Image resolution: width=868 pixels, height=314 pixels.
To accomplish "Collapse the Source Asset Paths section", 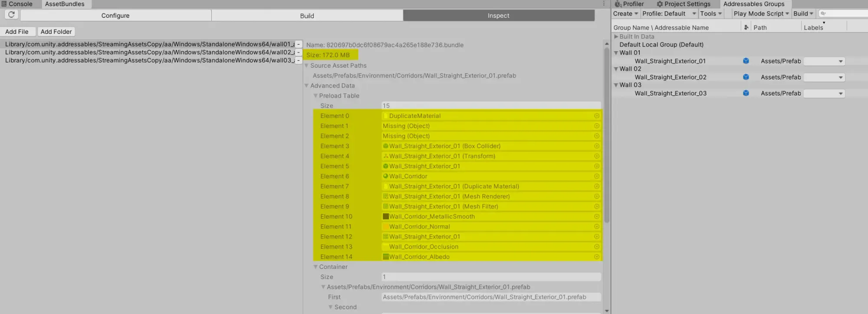I will pyautogui.click(x=307, y=65).
